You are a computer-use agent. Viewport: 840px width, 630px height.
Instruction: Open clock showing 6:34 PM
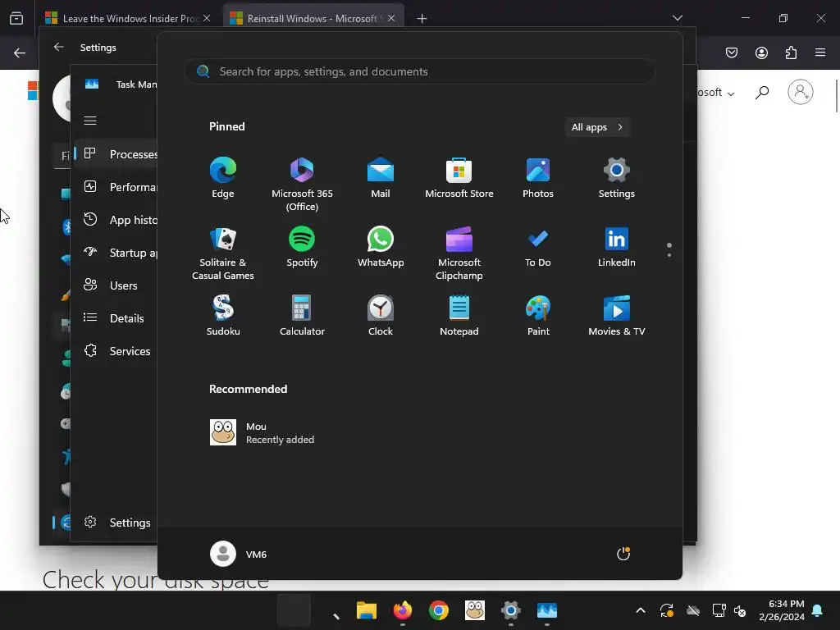pos(782,610)
